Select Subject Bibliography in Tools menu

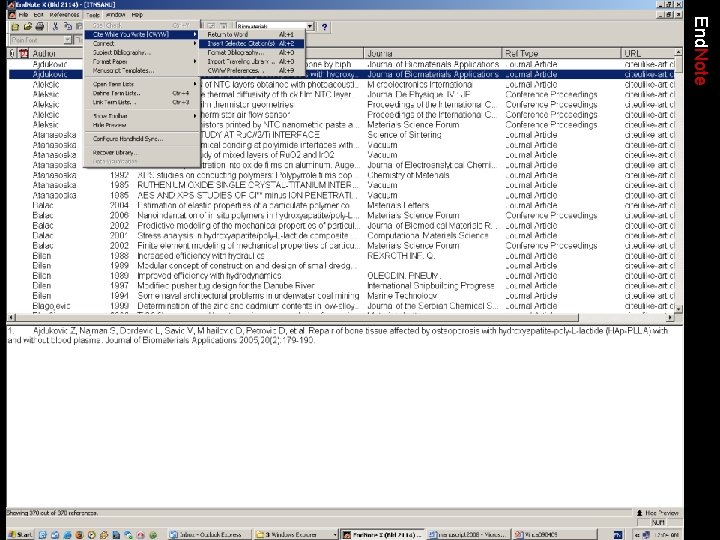click(x=142, y=52)
